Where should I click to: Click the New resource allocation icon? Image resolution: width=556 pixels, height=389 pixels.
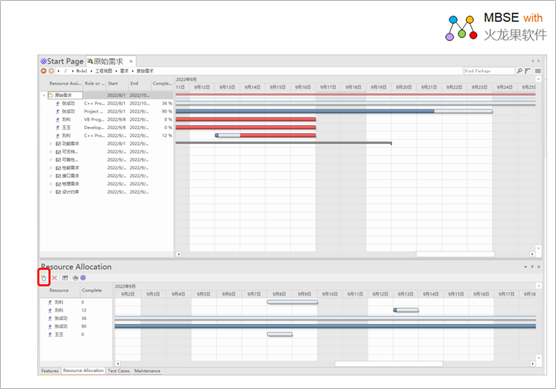tap(44, 278)
